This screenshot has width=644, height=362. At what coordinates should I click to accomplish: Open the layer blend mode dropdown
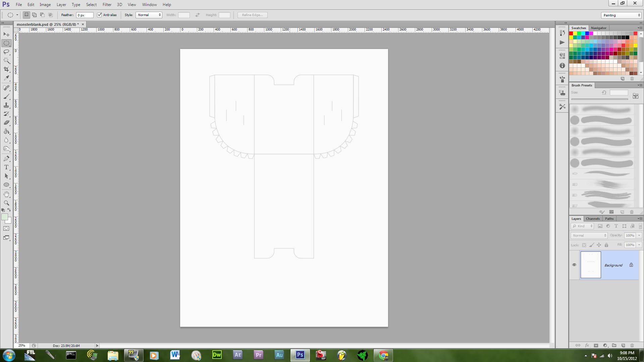(x=589, y=236)
